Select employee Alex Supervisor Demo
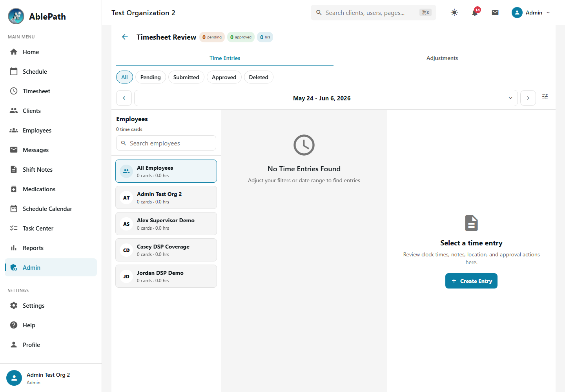This screenshot has width=565, height=392. 166,223
